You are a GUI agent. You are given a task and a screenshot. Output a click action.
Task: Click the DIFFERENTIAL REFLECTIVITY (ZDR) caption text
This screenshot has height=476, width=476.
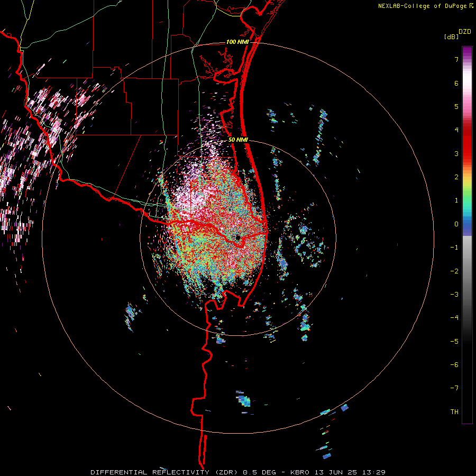pos(165,472)
